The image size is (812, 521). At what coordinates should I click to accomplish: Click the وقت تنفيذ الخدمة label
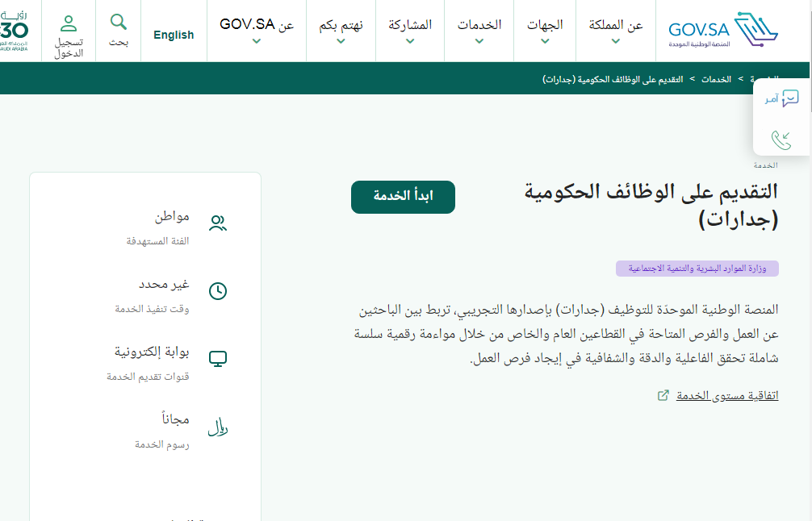coord(152,309)
